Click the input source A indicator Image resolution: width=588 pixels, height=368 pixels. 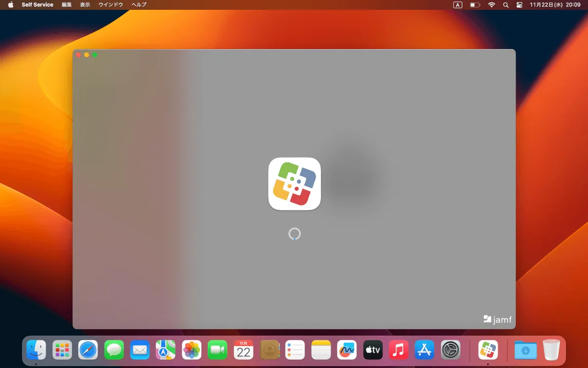coord(458,5)
